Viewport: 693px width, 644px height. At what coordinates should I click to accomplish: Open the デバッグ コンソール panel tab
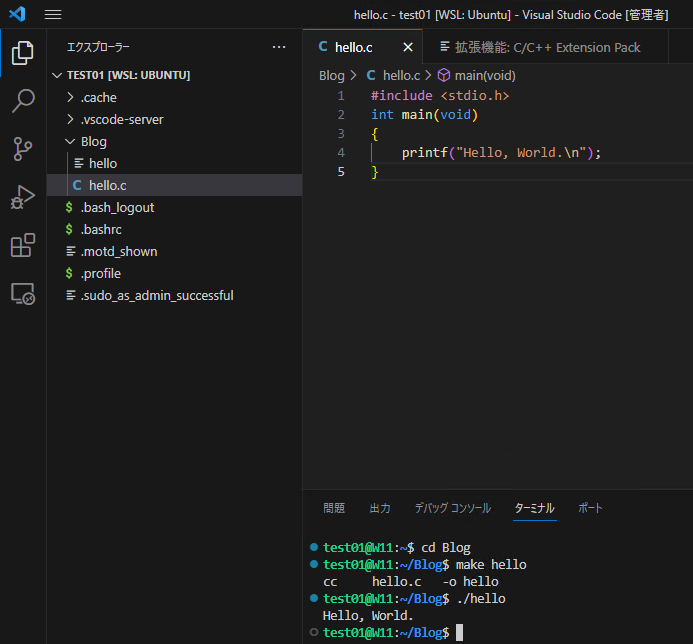(x=453, y=508)
